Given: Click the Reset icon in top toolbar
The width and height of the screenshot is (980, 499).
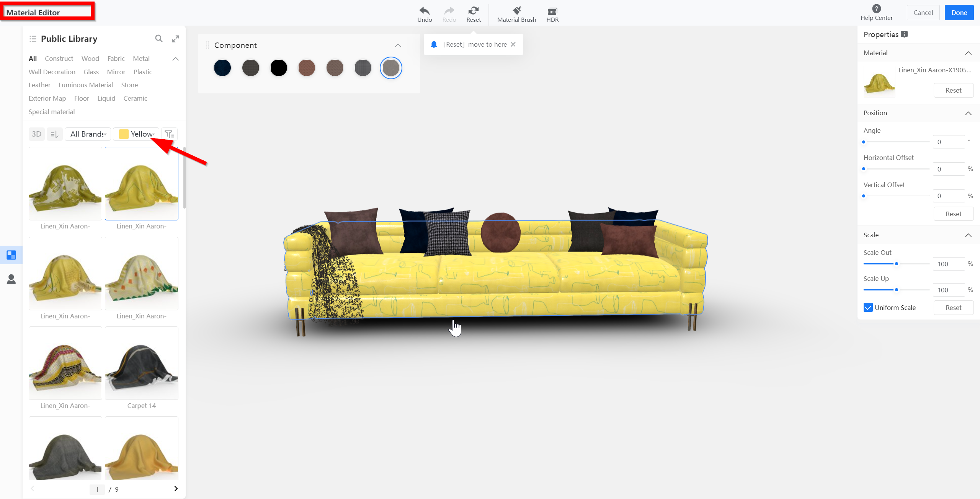Looking at the screenshot, I should pyautogui.click(x=474, y=11).
